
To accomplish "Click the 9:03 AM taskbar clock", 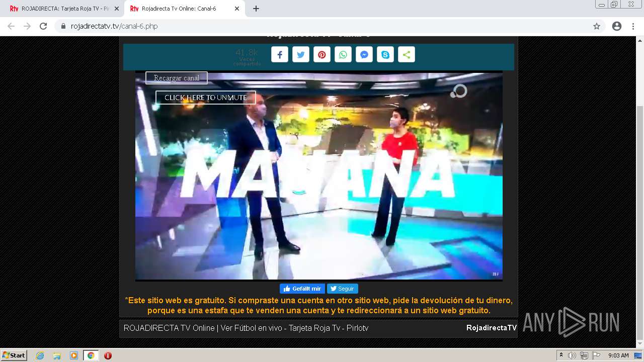I will (x=618, y=355).
